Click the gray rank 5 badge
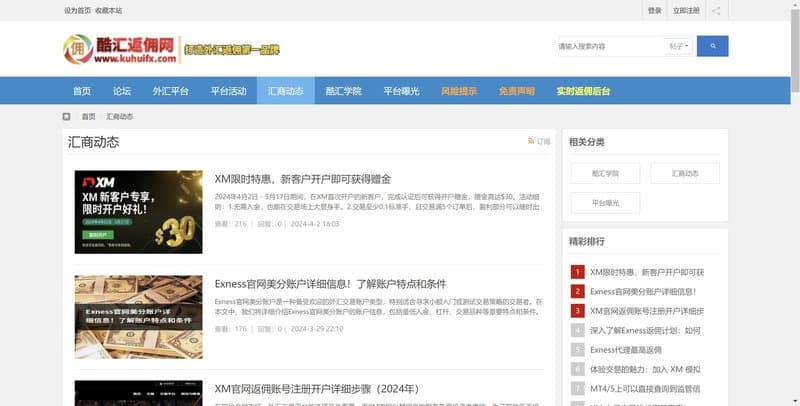The height and width of the screenshot is (406, 800). tap(577, 350)
